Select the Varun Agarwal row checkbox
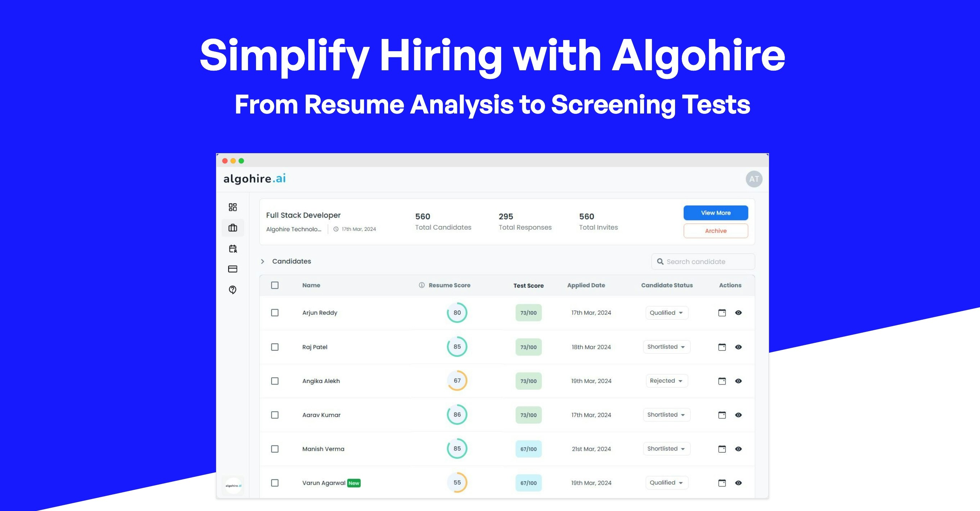980x511 pixels. coord(275,483)
